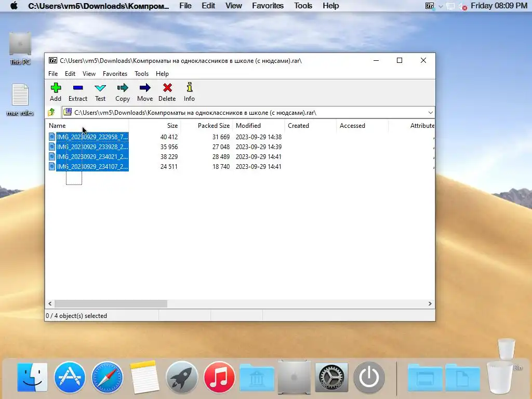Click packed size value 18 740
The image size is (532, 399).
[221, 167]
